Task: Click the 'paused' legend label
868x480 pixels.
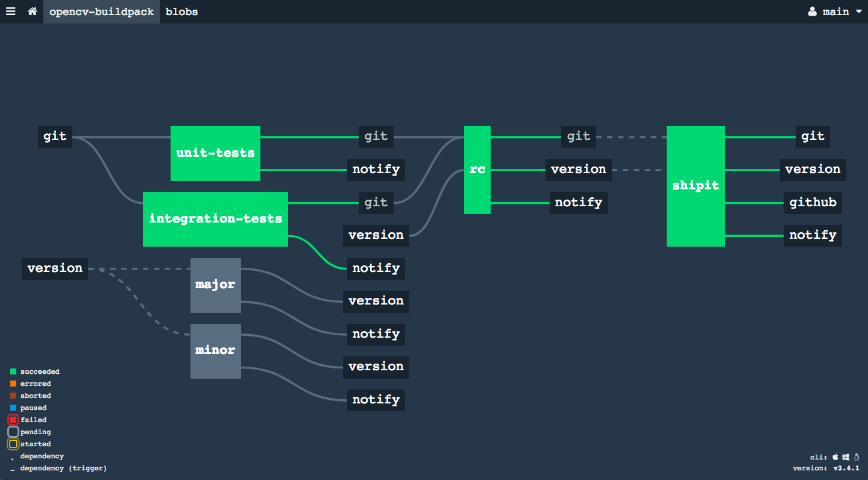Action: click(33, 408)
